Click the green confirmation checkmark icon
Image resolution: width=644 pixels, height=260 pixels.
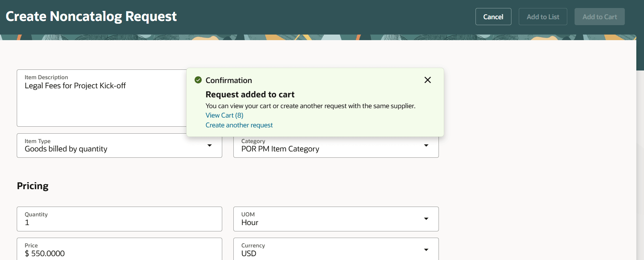point(198,80)
